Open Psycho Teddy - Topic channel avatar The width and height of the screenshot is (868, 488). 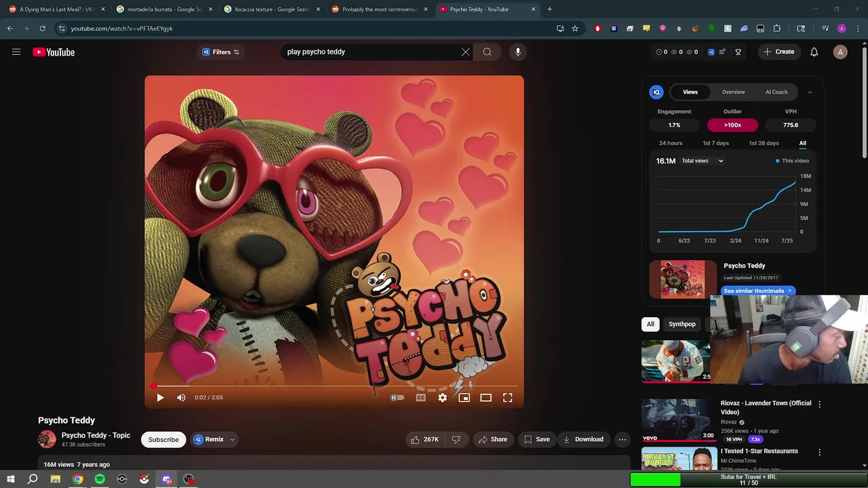tap(47, 439)
